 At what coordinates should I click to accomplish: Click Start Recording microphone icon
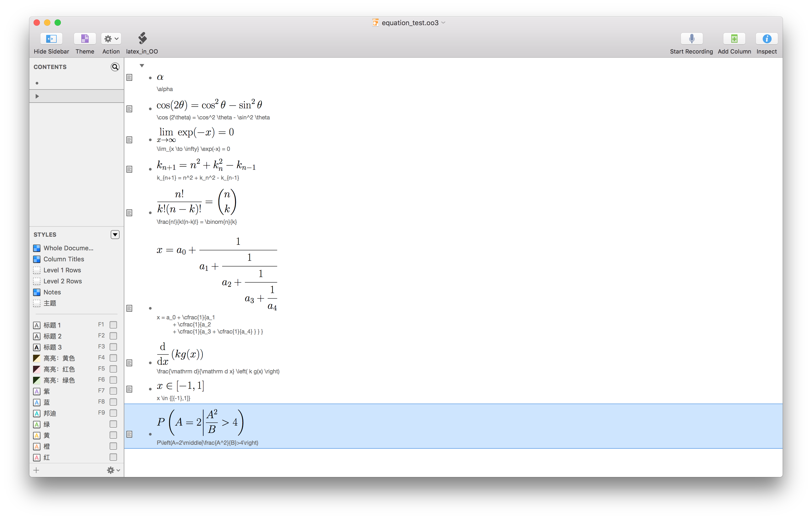coord(692,39)
